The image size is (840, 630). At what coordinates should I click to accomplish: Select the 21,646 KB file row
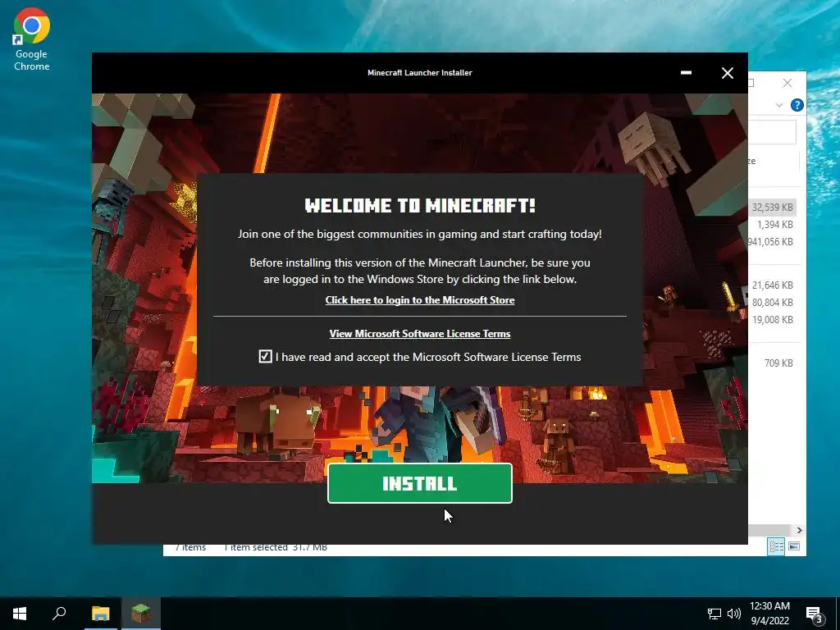point(772,285)
